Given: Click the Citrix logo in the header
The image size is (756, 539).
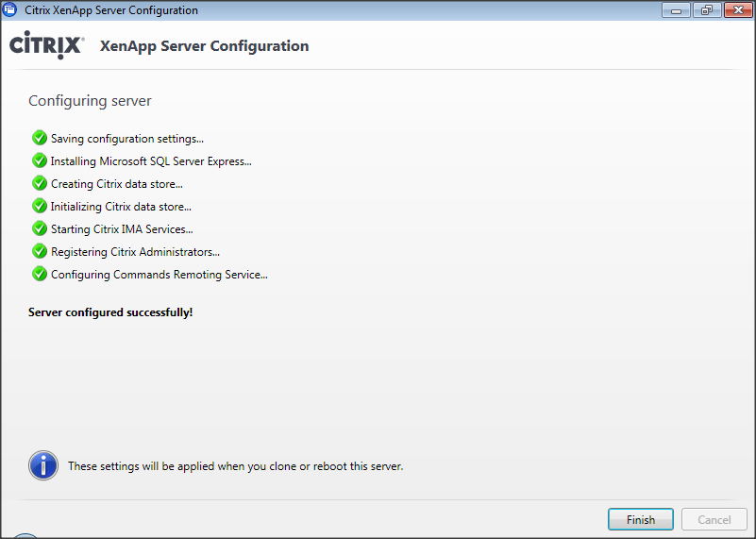Looking at the screenshot, I should (x=47, y=46).
